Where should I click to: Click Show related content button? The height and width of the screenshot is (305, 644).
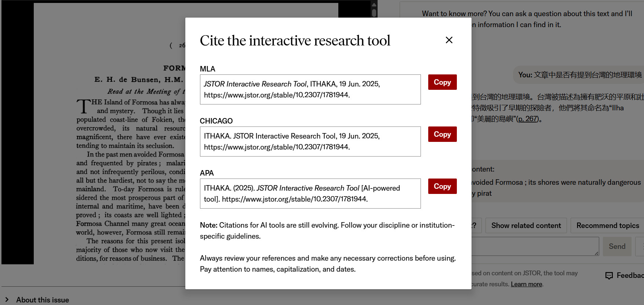[x=526, y=225]
